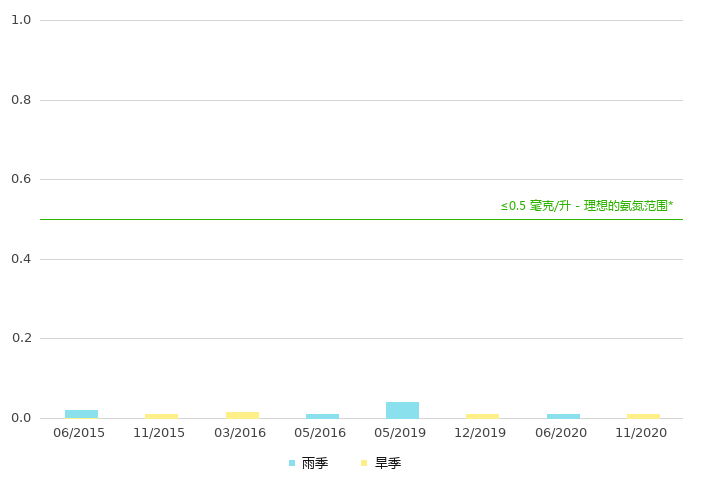The image size is (702, 498).
Task: Click the blue bar for 05/2016
Action: [x=322, y=416]
